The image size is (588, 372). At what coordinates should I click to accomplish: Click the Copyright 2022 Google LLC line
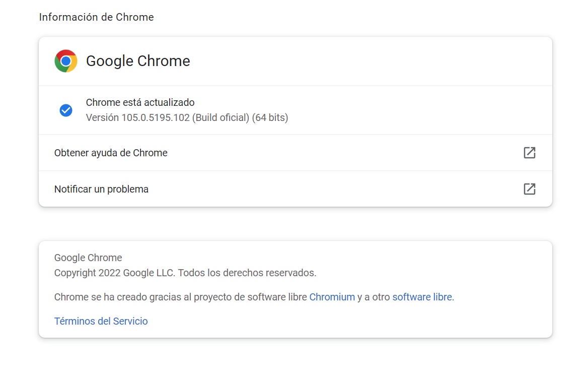[185, 273]
